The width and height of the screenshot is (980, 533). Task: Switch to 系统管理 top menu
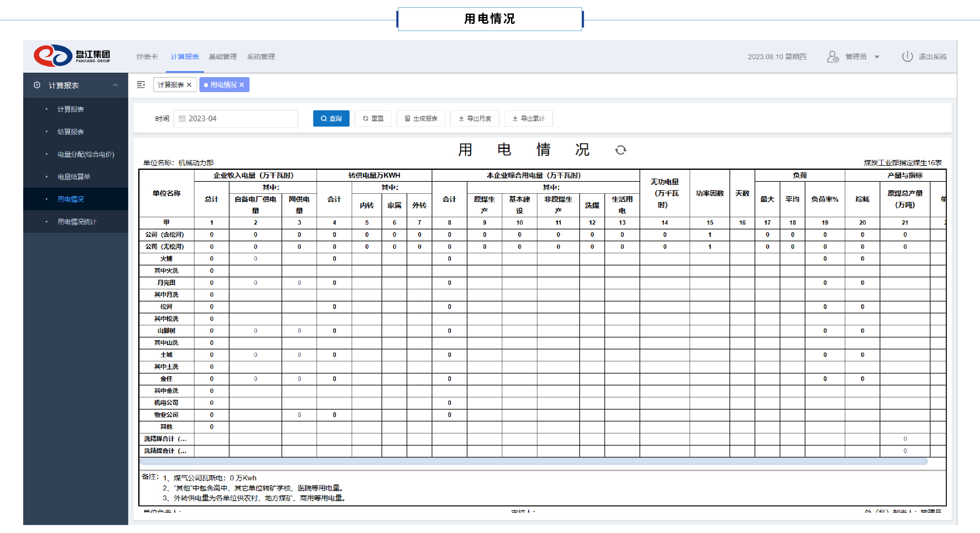[x=261, y=57]
